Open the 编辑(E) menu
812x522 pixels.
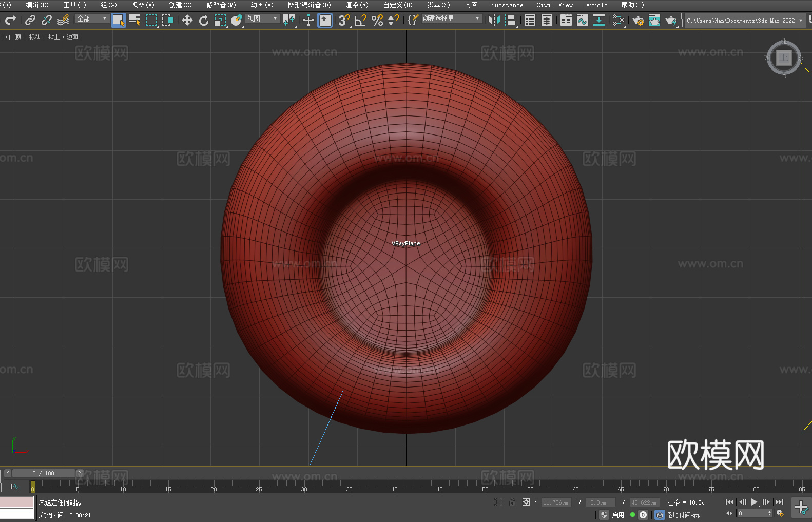click(37, 5)
